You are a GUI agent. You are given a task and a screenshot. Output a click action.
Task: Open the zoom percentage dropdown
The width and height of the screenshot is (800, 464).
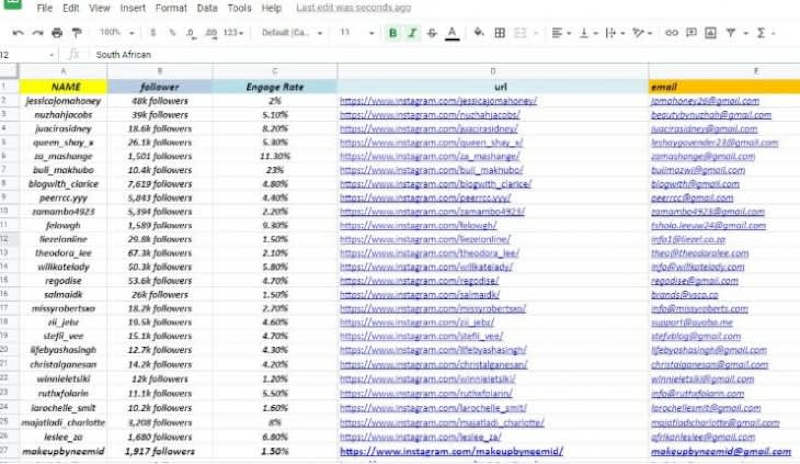[117, 33]
